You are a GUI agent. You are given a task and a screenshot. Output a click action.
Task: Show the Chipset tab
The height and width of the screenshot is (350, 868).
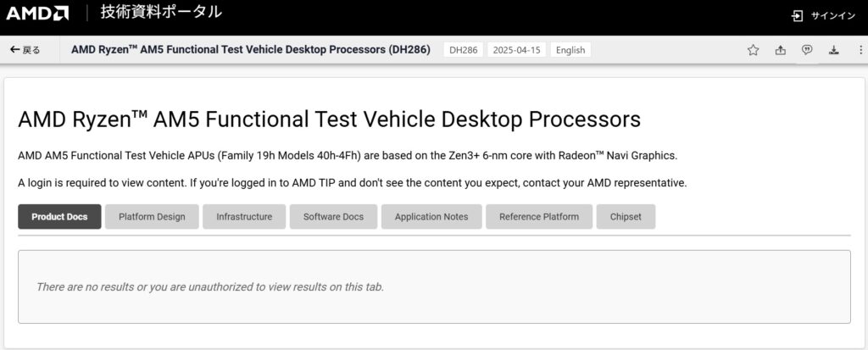pyautogui.click(x=626, y=217)
